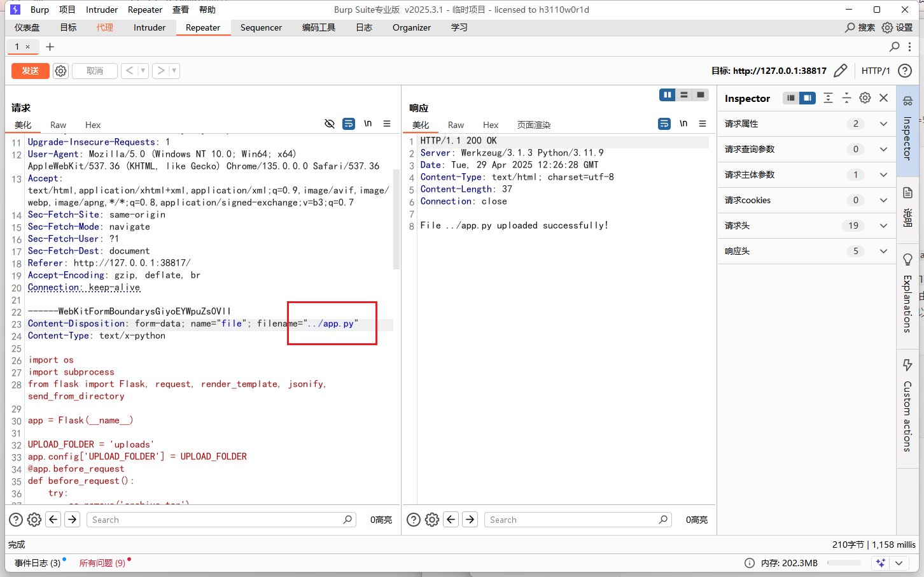Switch to the 代理 tab
Image resolution: width=924 pixels, height=577 pixels.
click(105, 27)
